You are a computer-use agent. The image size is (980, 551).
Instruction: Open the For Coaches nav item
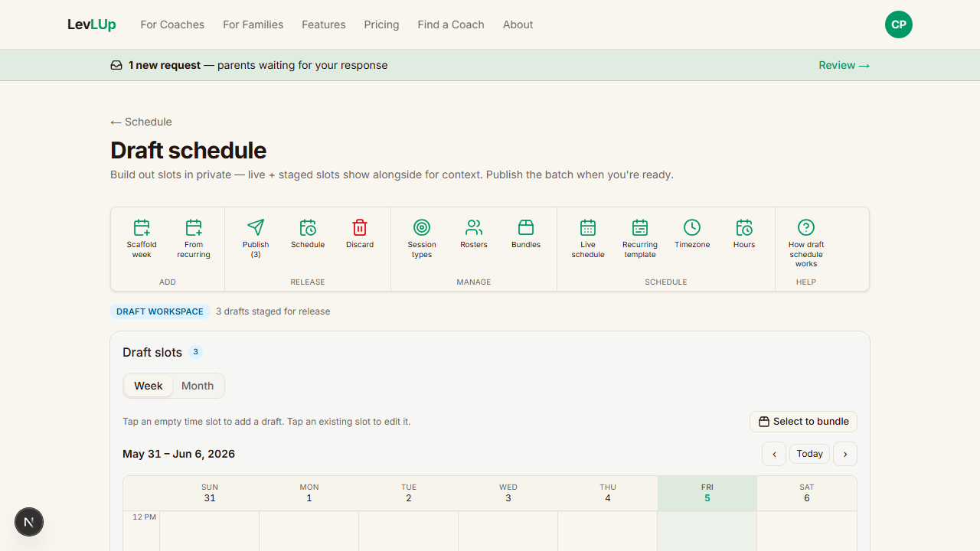click(x=172, y=24)
